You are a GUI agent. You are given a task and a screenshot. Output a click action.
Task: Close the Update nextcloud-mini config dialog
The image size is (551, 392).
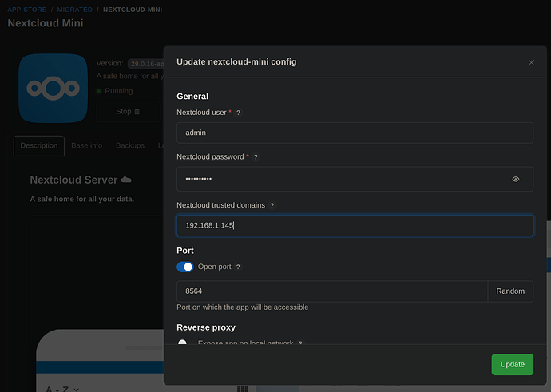coord(531,62)
